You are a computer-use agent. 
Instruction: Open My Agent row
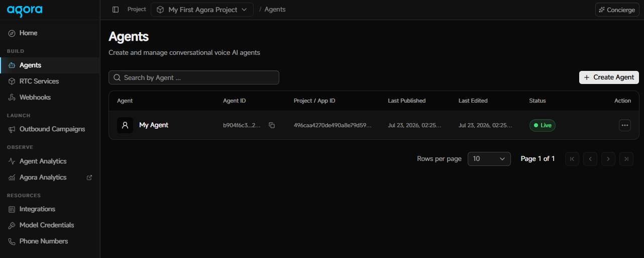point(373,125)
